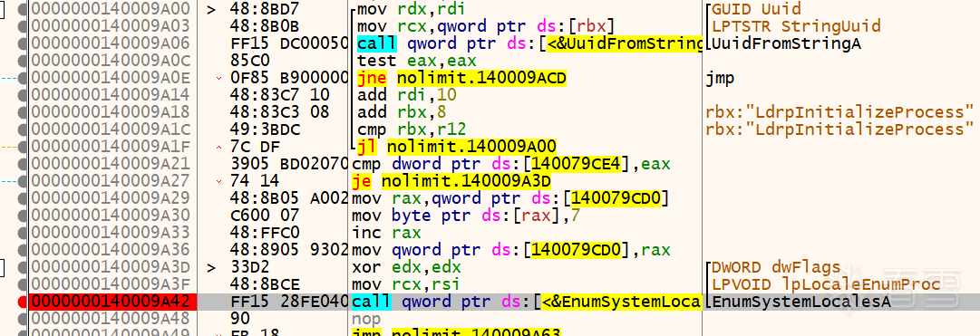The height and width of the screenshot is (336, 980).
Task: Click the 'xor edx,edx' instruction
Action: pyautogui.click(x=407, y=267)
